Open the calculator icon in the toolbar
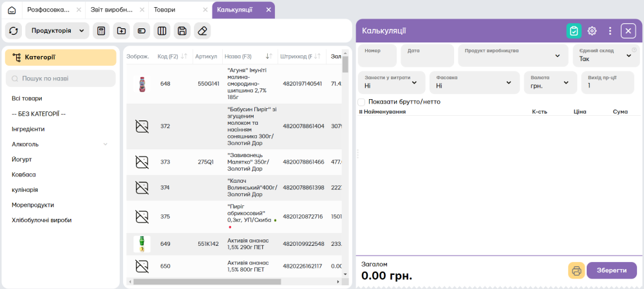The width and height of the screenshot is (644, 289). (x=100, y=31)
